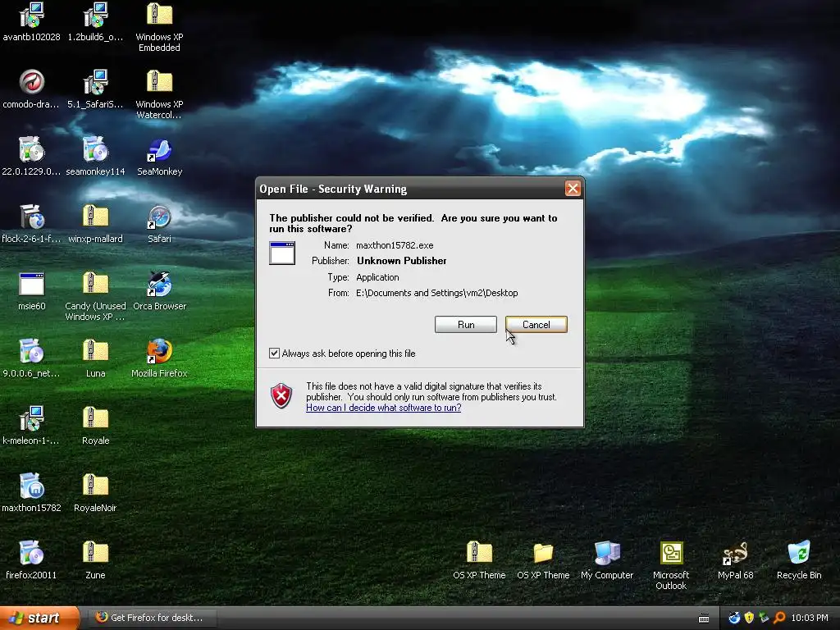Click the application file icon in the dialog

click(x=282, y=253)
